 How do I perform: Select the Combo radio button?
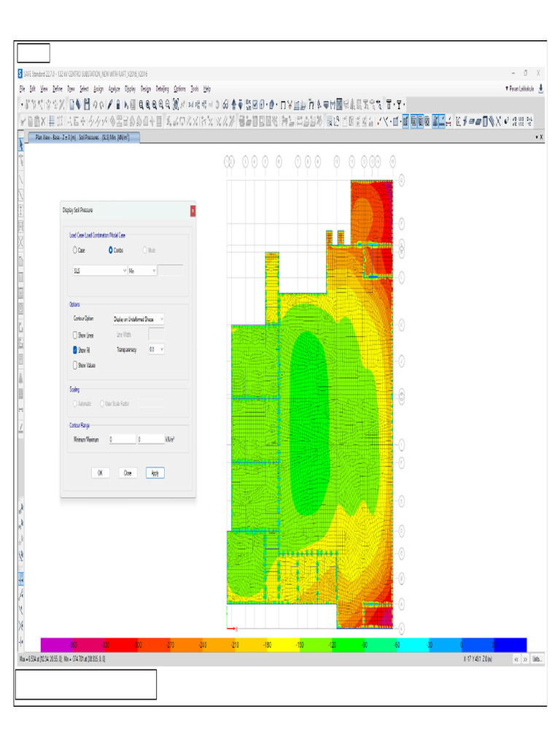coord(111,250)
